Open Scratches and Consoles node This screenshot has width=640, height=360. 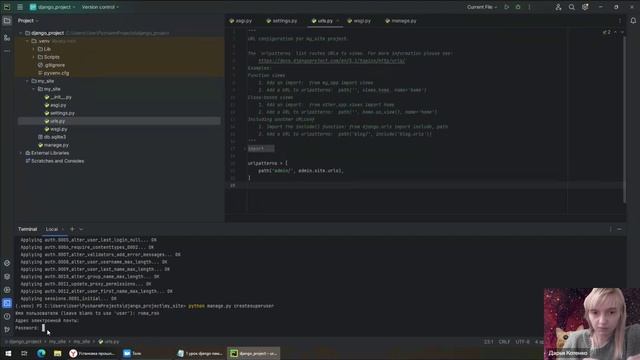click(55, 161)
